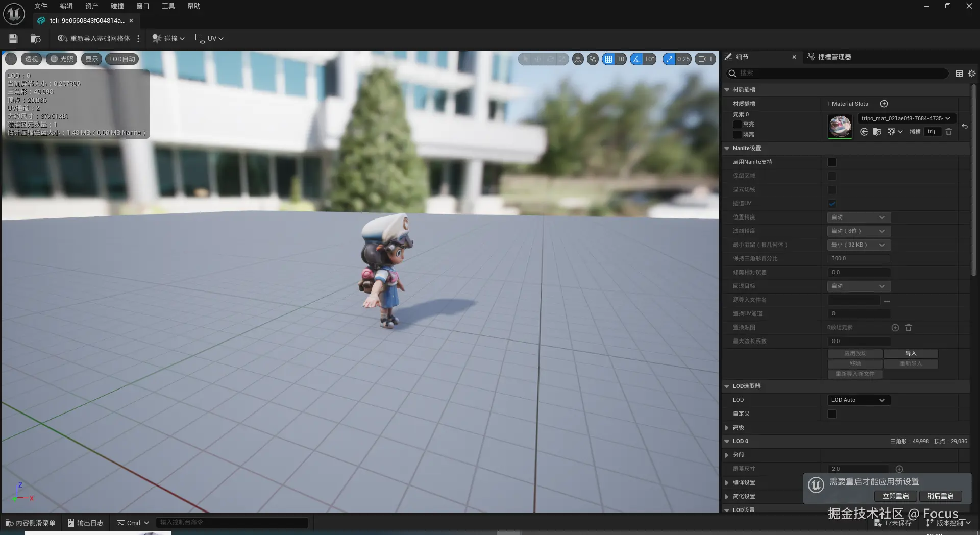The image size is (980, 535).
Task: Open the 显示 show options menu
Action: [x=91, y=59]
